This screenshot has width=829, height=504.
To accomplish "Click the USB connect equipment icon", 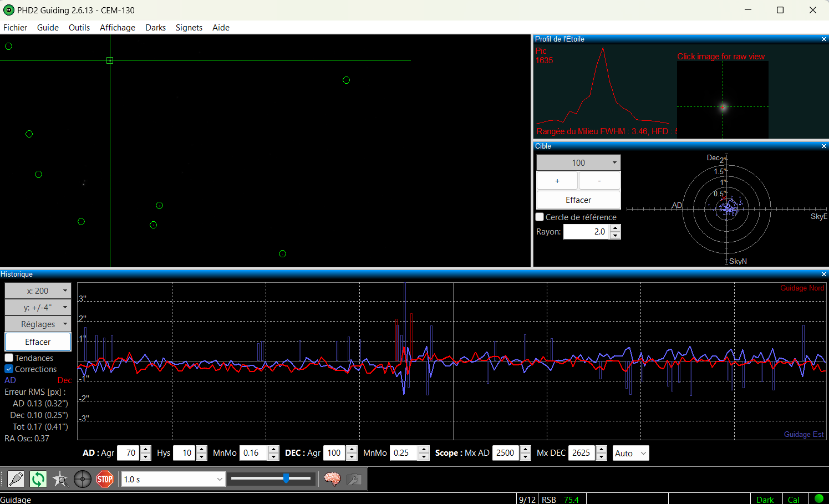I will click(x=16, y=479).
